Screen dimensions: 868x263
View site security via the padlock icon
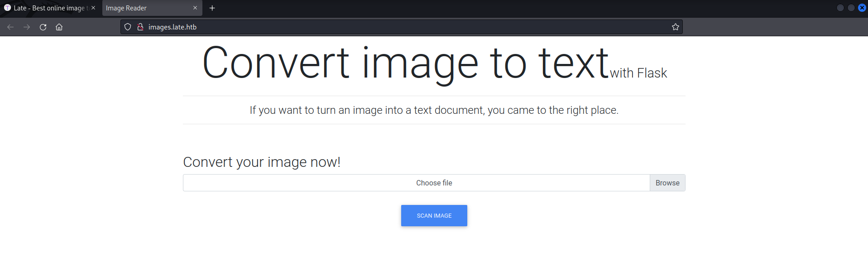140,27
